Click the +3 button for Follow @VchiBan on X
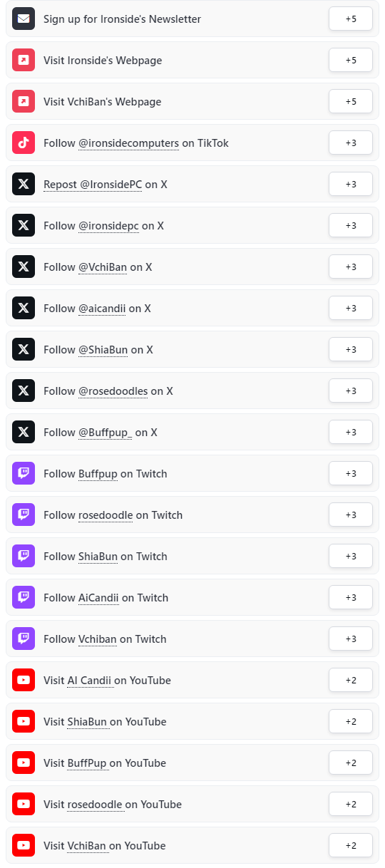The height and width of the screenshot is (868, 385). click(x=351, y=267)
